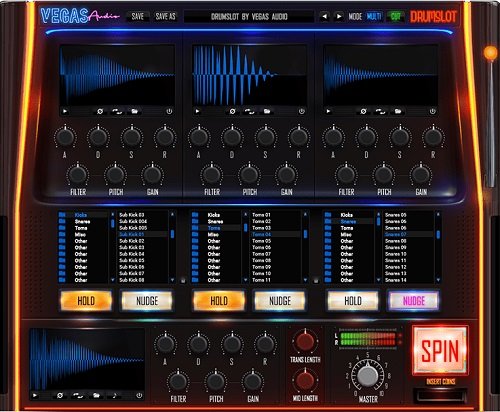Click reverse icon in first slot waveform
Screen dimensions: 500x412
tap(116, 111)
